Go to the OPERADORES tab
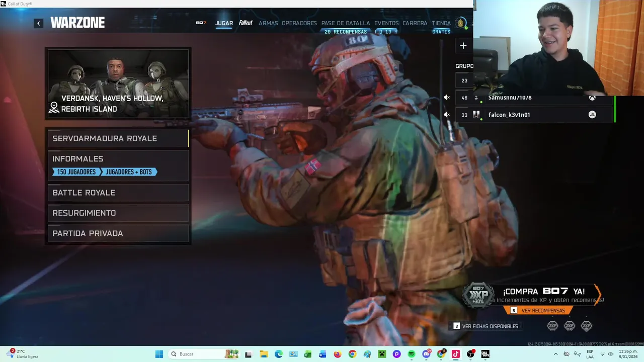644x362 pixels. (x=299, y=23)
